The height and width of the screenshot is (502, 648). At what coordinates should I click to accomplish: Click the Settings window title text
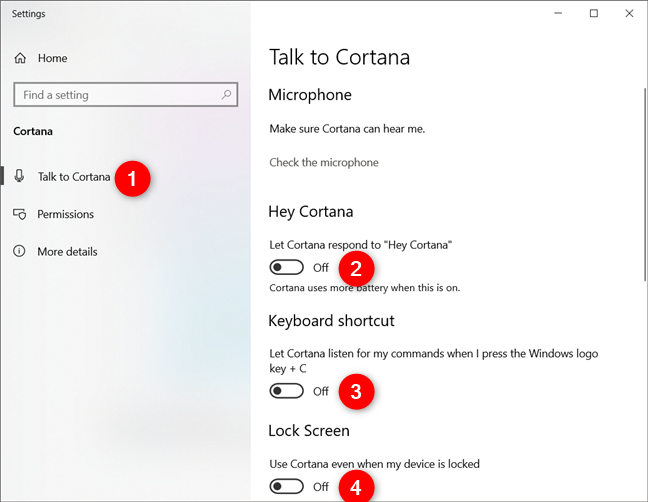tap(29, 14)
